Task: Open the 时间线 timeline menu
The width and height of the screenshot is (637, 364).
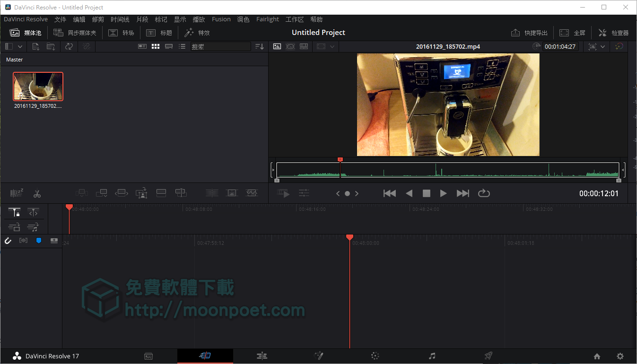Action: pos(119,19)
